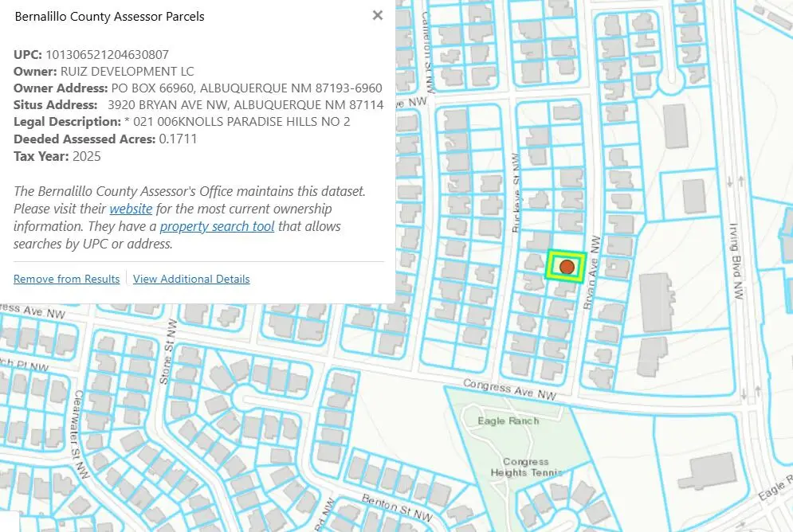The width and height of the screenshot is (793, 532).
Task: Click the owner name RUIZ DEVELOPMENT LC
Action: tap(127, 71)
